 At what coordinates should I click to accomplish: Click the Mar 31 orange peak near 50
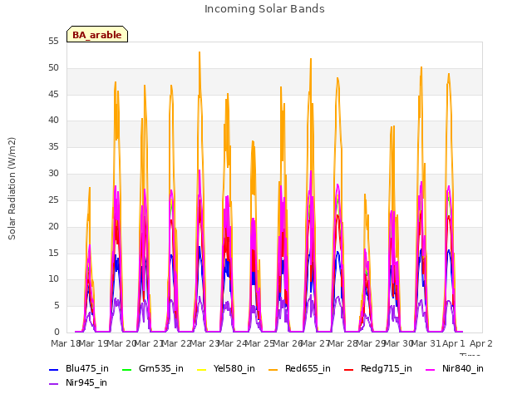[421, 67]
